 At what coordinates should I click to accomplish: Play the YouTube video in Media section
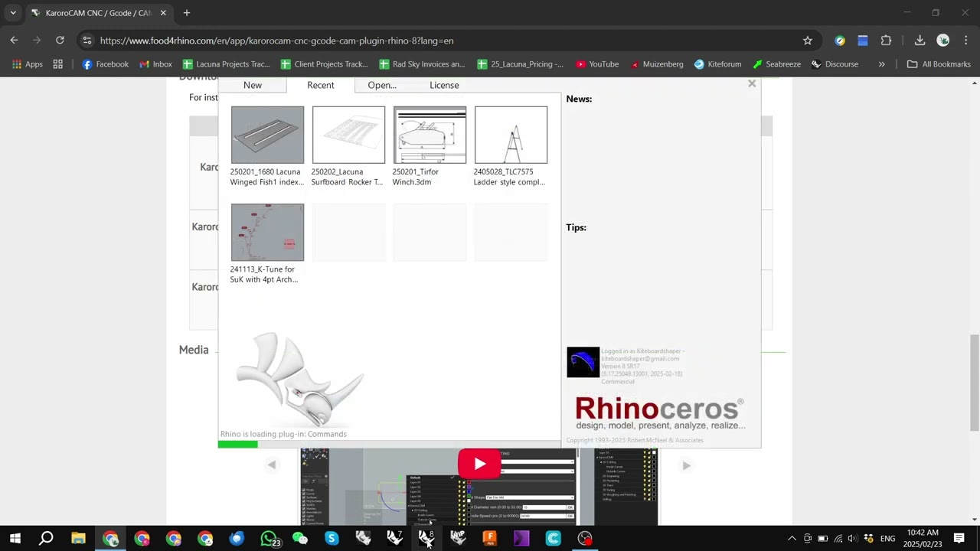479,464
